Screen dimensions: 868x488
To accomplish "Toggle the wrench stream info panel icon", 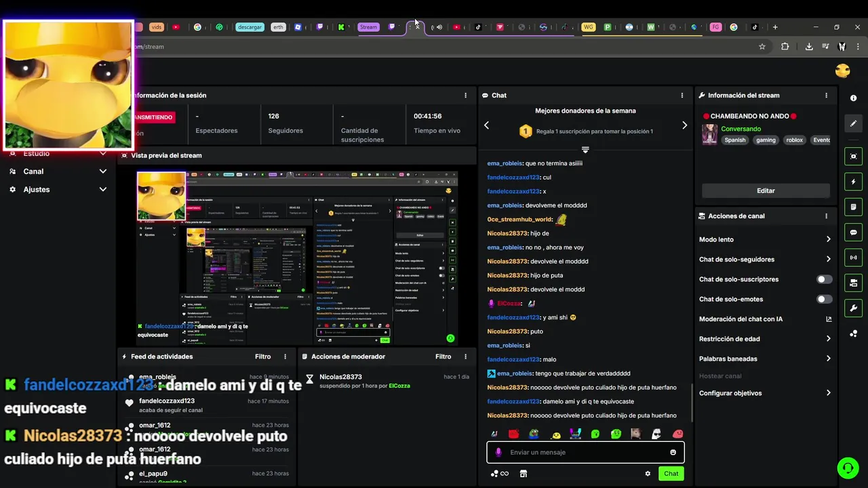I will (x=853, y=308).
